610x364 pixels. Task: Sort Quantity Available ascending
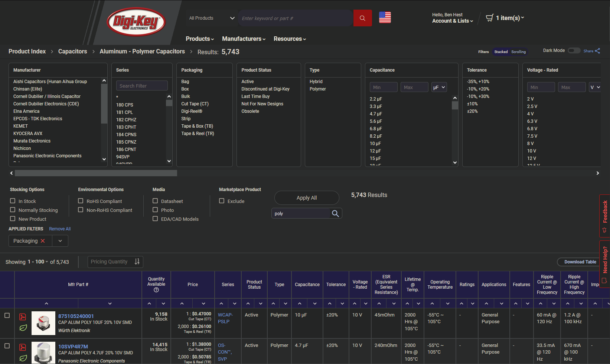tap(149, 304)
